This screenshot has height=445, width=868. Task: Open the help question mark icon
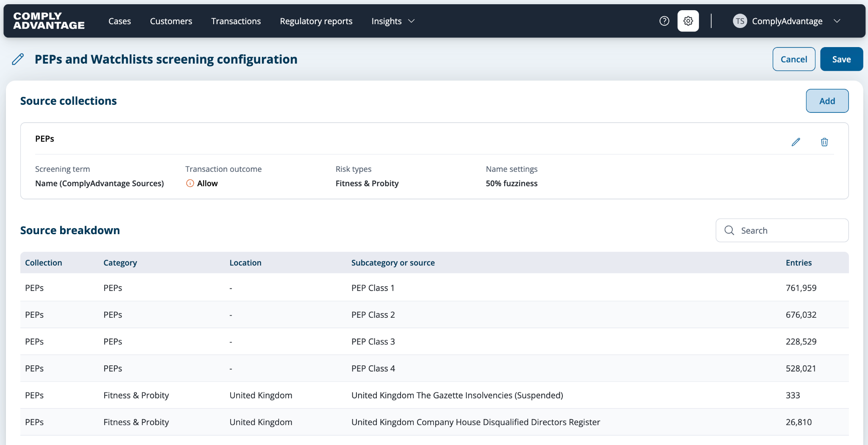(664, 21)
